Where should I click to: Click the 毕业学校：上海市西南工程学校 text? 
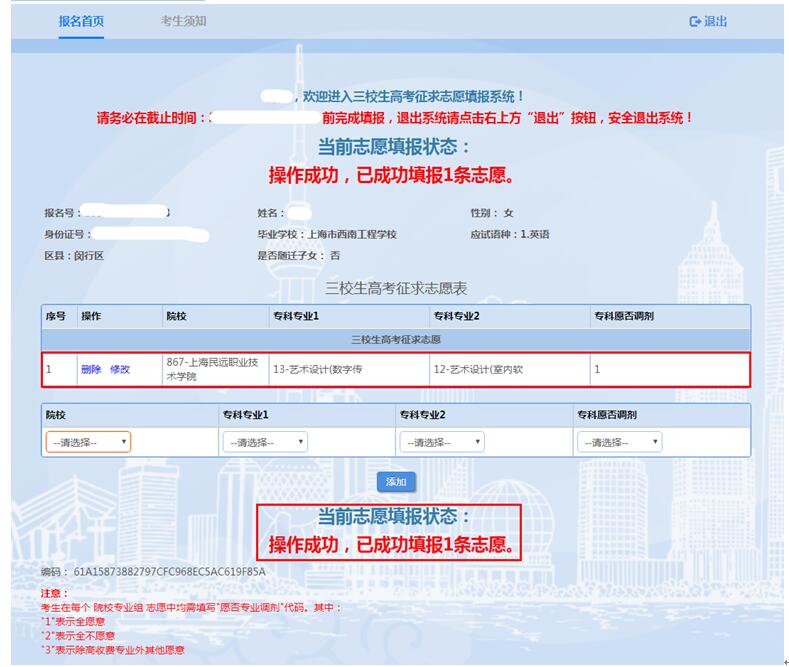pos(327,234)
